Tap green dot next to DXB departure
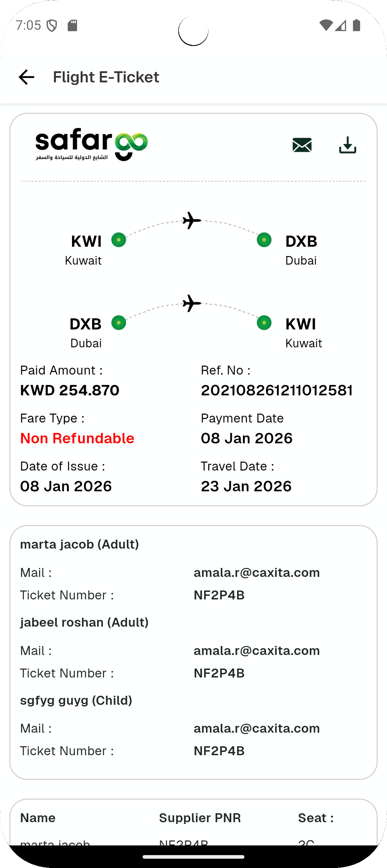Screen dimensions: 387x868 119,323
